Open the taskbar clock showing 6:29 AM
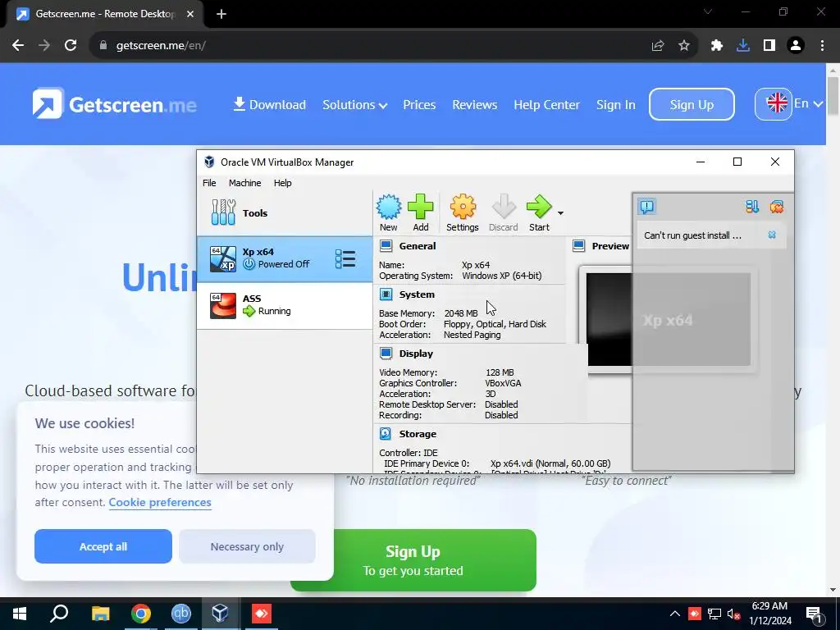Screen dimensions: 840x630 [769, 614]
